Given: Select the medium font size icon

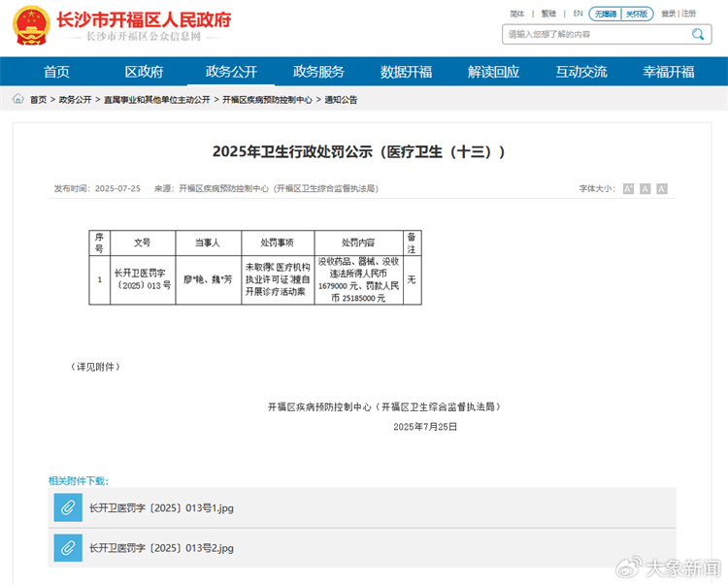Looking at the screenshot, I should pos(645,188).
